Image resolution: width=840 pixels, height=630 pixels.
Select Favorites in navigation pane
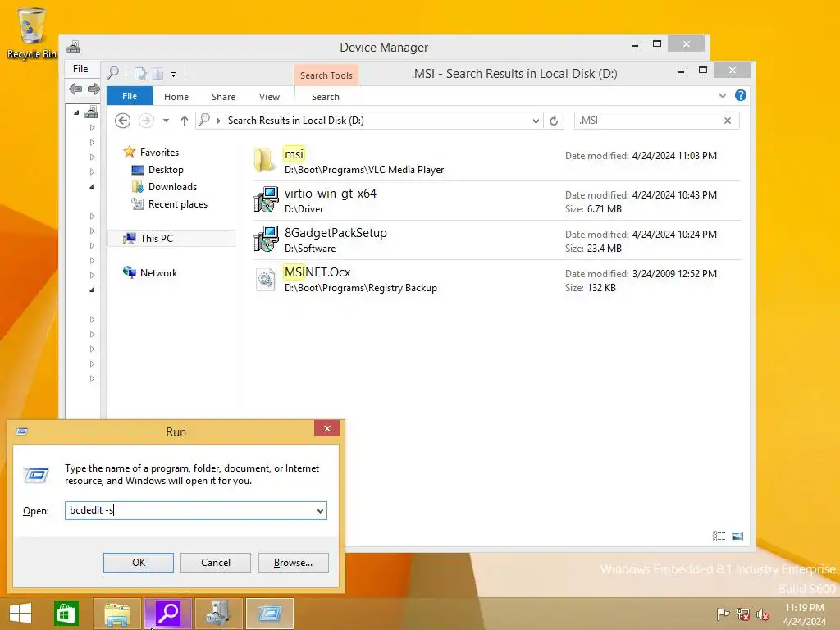159,152
